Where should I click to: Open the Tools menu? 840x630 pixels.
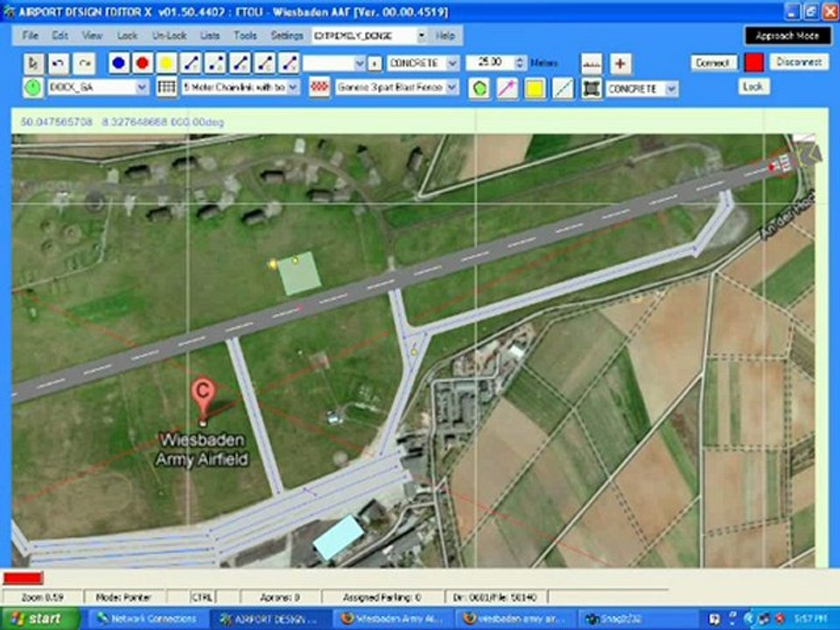[245, 36]
